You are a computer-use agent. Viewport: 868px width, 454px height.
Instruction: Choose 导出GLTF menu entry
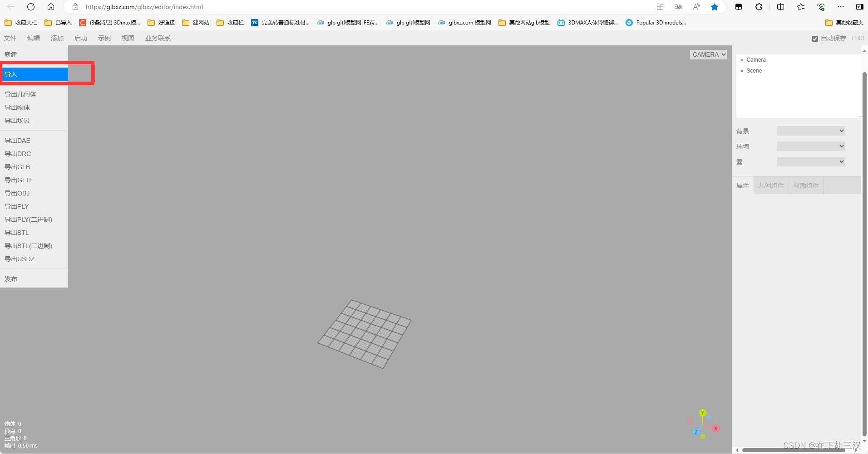coord(34,180)
